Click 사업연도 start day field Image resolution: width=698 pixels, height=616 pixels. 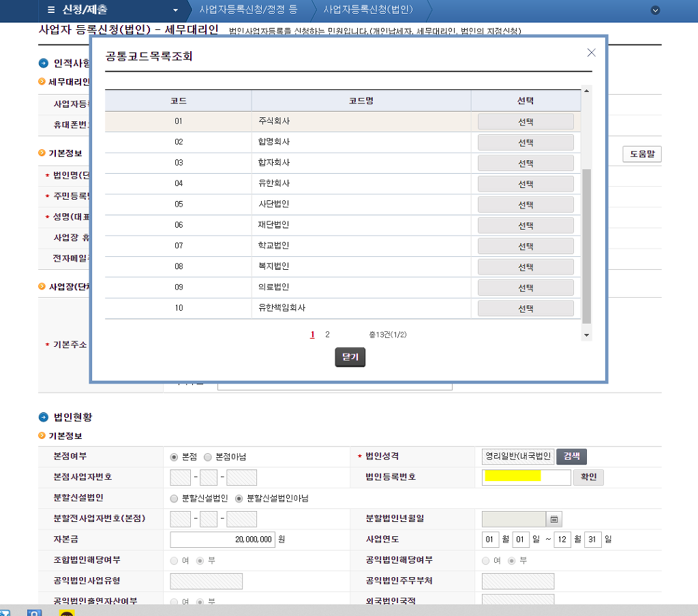click(520, 540)
